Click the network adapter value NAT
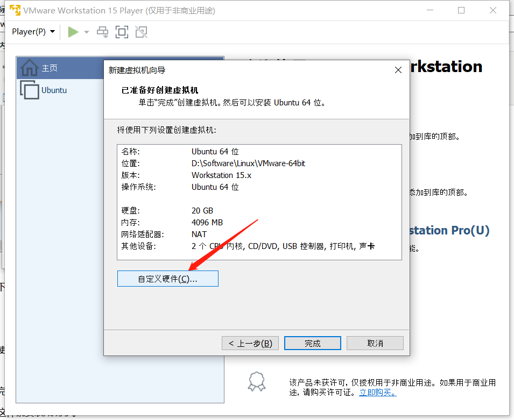 (199, 234)
